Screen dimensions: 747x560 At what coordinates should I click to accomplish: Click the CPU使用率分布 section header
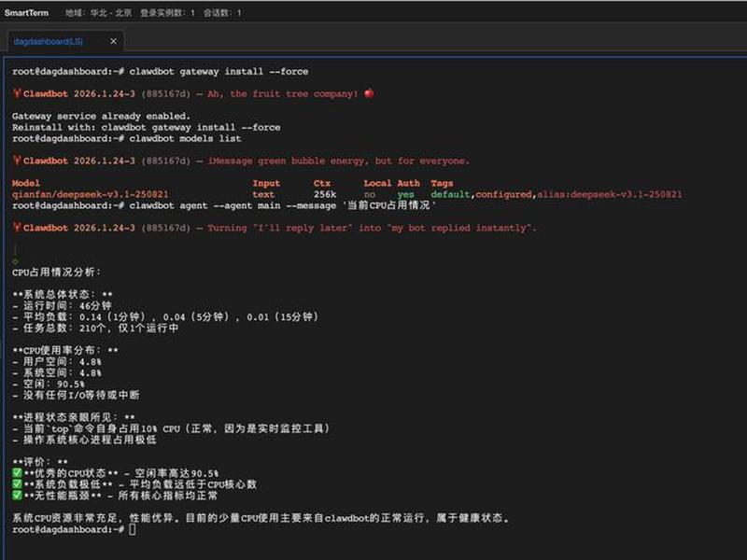65,351
